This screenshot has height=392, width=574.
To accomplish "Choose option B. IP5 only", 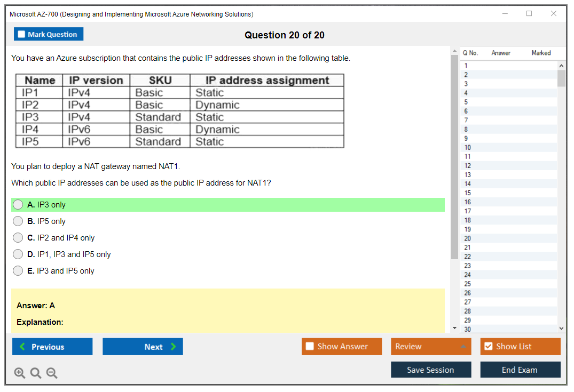I will click(18, 221).
